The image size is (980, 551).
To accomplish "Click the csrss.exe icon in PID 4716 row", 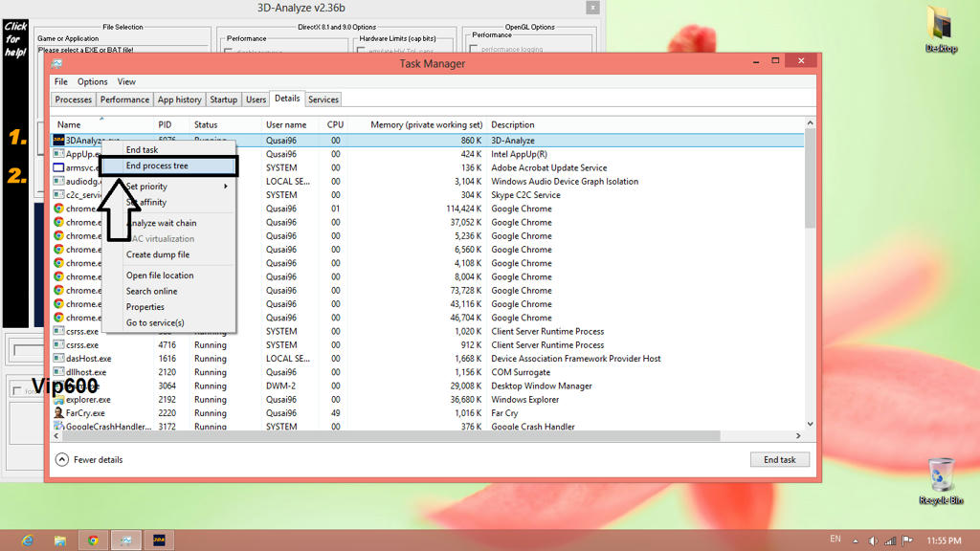I will click(x=58, y=344).
